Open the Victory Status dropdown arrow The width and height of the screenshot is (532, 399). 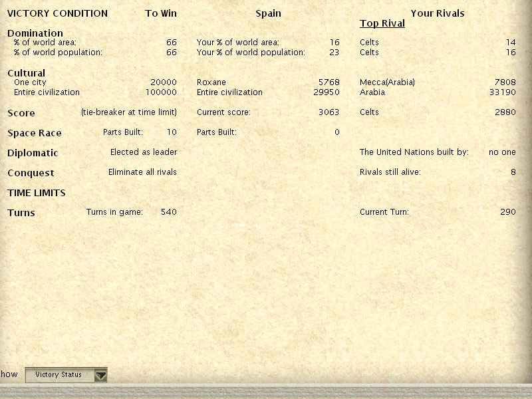[100, 375]
